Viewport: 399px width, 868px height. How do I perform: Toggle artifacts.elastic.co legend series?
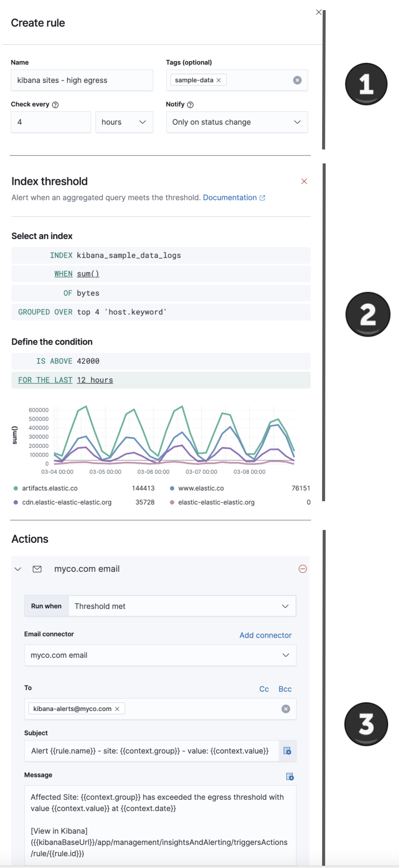pos(49,488)
